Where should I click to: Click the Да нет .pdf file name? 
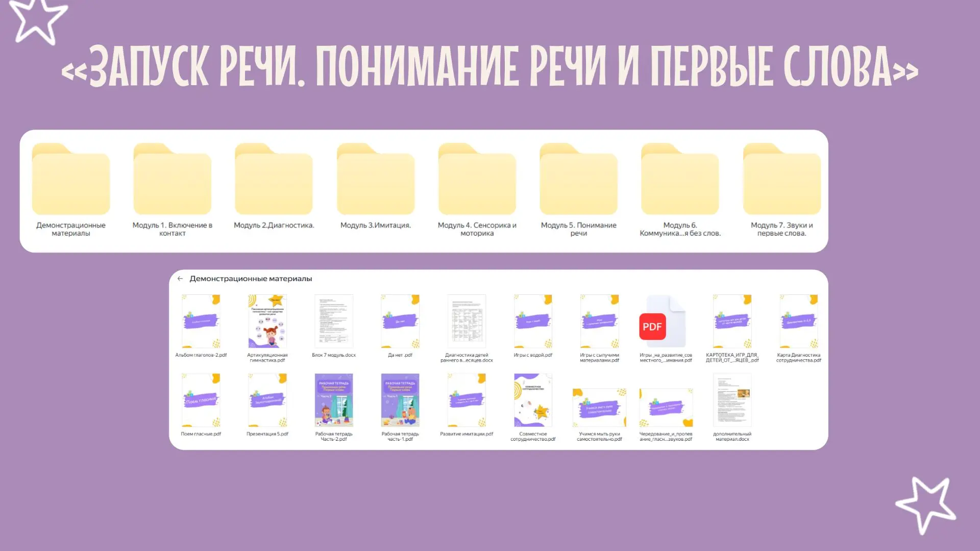pos(400,355)
